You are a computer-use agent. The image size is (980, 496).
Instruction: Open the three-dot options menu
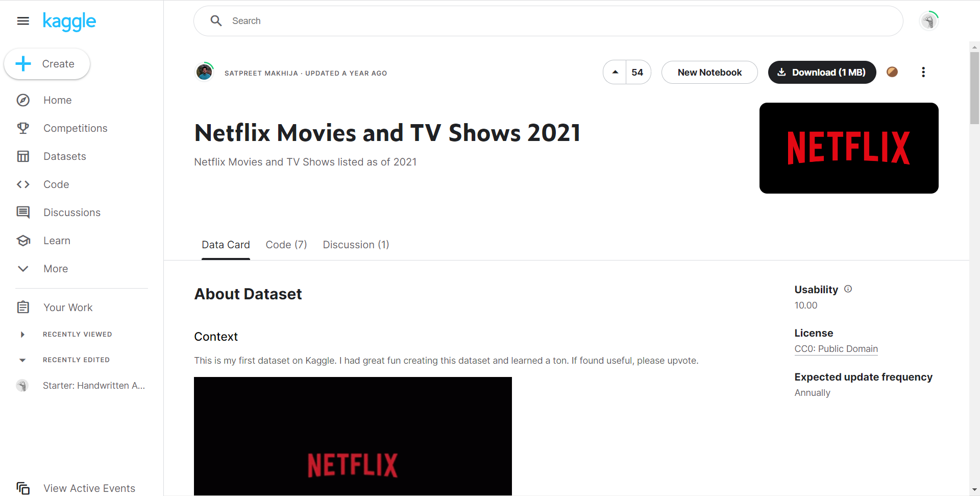(x=923, y=72)
